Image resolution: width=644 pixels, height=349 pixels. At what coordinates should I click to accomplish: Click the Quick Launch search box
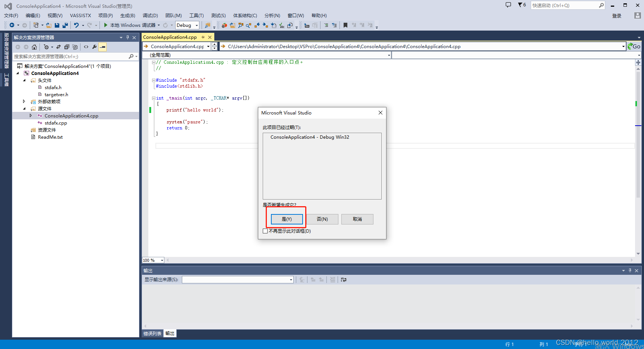[x=568, y=5]
